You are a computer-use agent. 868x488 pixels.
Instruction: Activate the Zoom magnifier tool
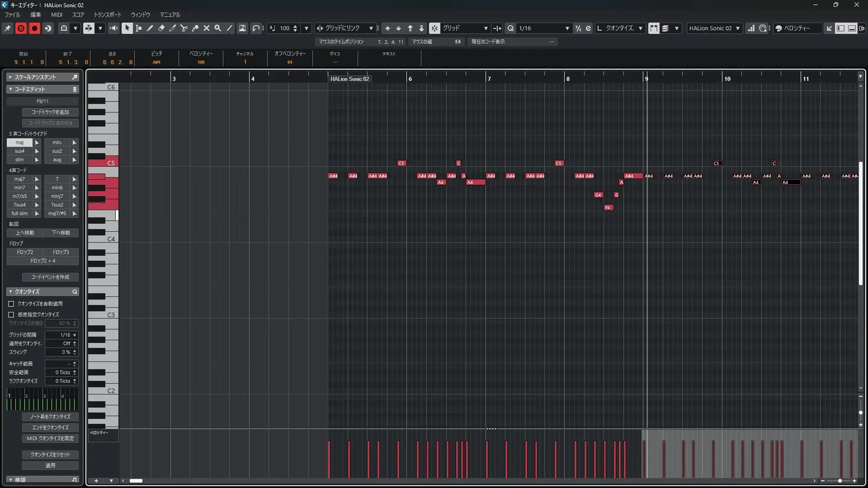pos(218,28)
